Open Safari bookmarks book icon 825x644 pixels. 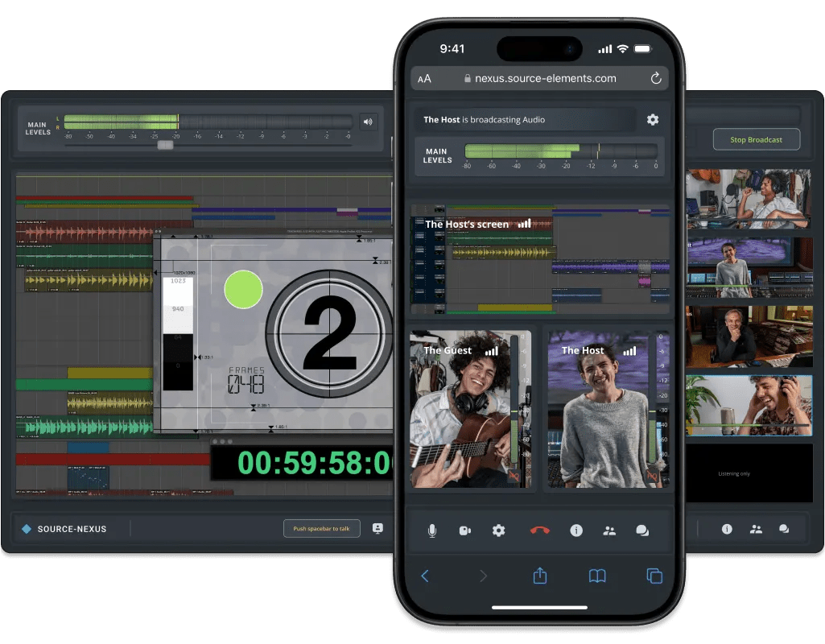coord(596,576)
